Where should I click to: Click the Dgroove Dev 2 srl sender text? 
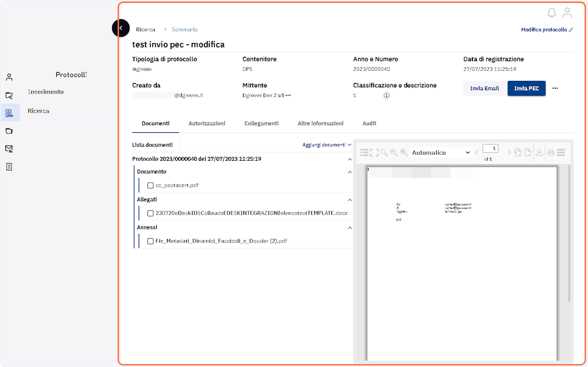(263, 96)
